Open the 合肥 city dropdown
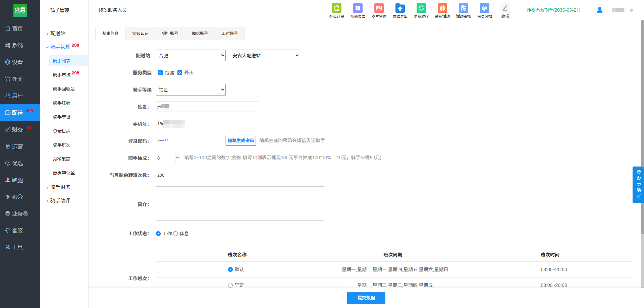This screenshot has height=308, width=644. (191, 56)
